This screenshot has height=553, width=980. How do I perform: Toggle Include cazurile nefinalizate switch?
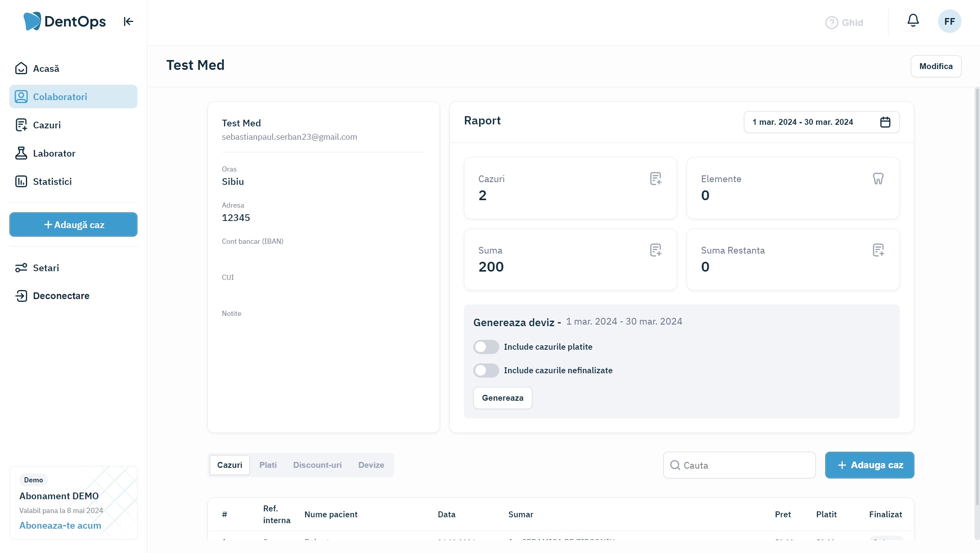click(486, 370)
